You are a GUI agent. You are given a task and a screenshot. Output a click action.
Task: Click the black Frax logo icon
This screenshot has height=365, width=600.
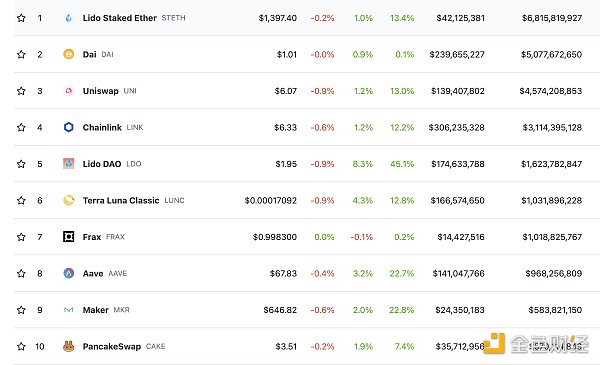tap(68, 237)
